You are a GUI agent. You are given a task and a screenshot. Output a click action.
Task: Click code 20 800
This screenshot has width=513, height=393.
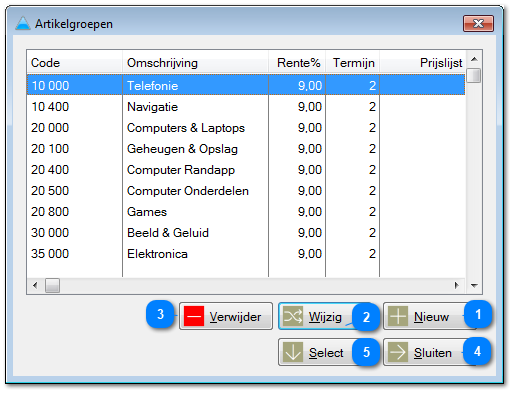click(50, 212)
